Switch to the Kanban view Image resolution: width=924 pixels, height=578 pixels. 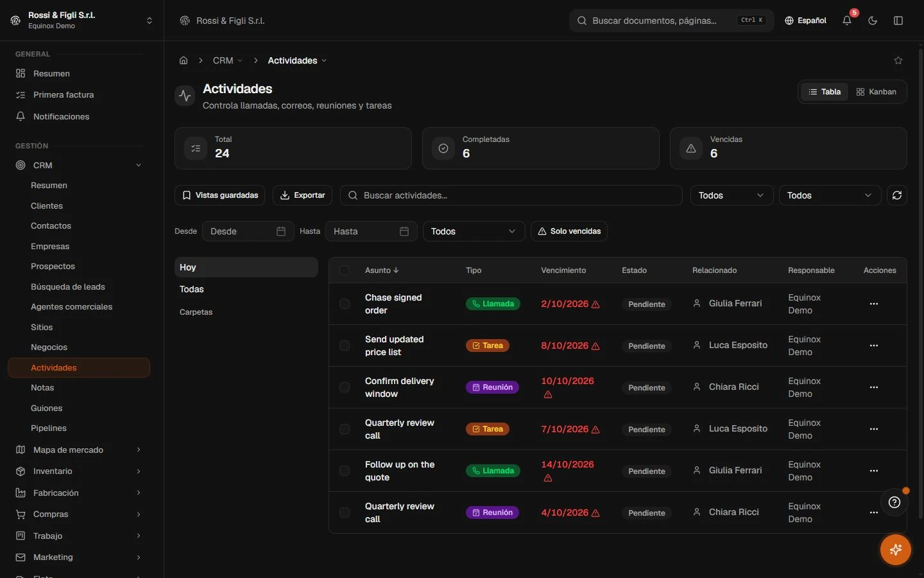coord(877,92)
